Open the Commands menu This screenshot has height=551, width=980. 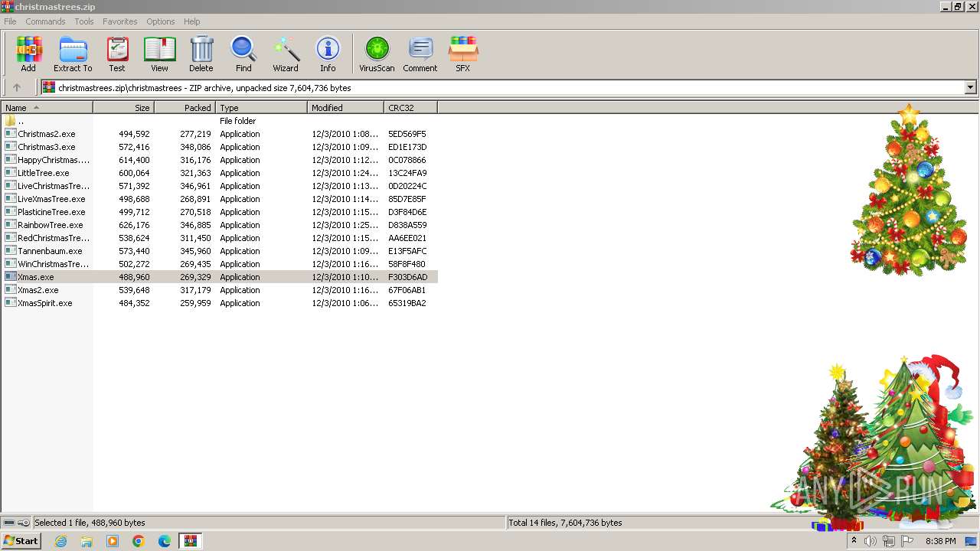coord(45,21)
